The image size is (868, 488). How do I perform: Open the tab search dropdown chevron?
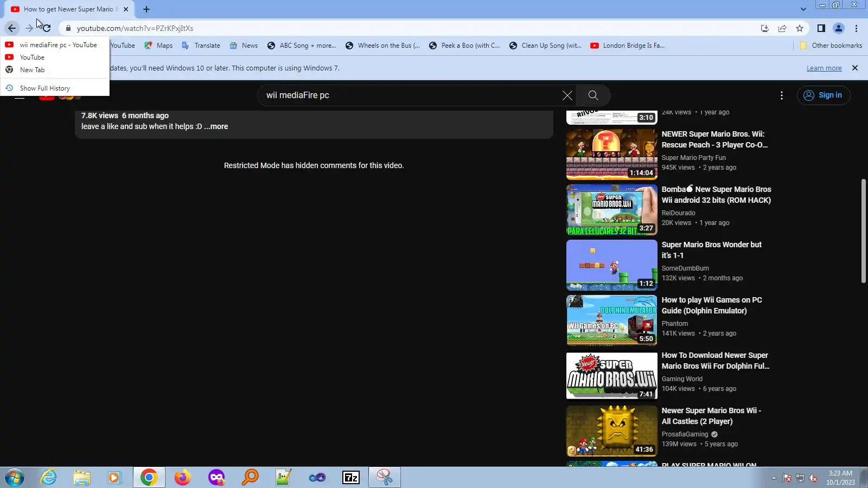803,9
